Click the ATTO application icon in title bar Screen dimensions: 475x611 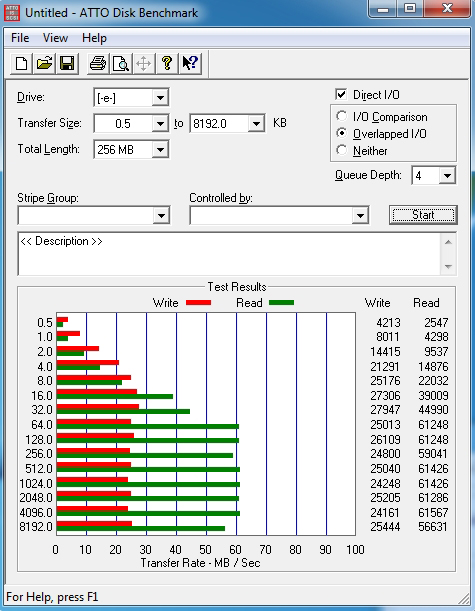[11, 12]
